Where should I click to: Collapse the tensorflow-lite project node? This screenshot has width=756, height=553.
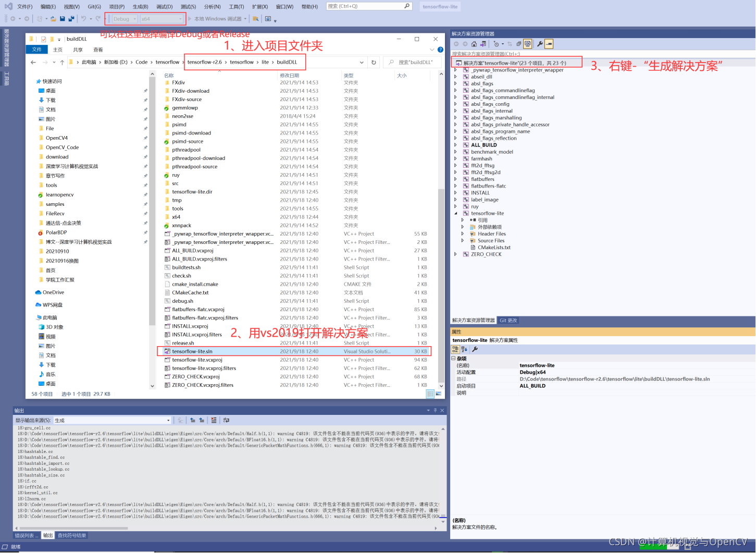pyautogui.click(x=456, y=213)
